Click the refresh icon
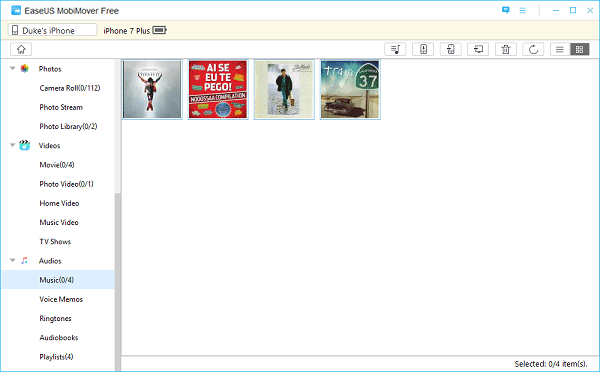 point(533,49)
